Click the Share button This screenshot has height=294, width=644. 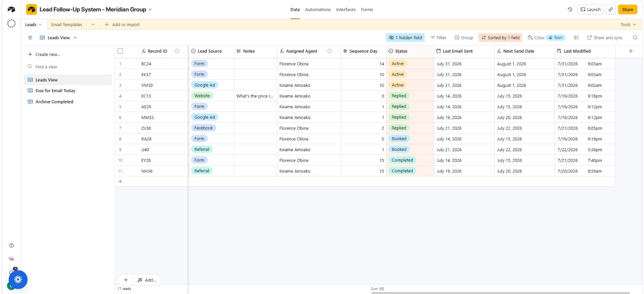tap(627, 9)
